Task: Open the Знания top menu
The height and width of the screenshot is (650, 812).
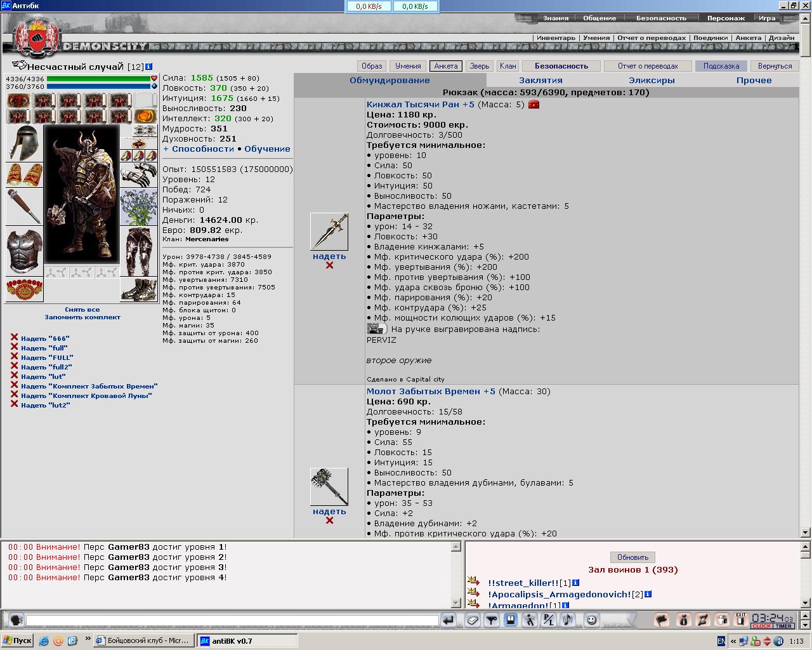Action: point(556,18)
